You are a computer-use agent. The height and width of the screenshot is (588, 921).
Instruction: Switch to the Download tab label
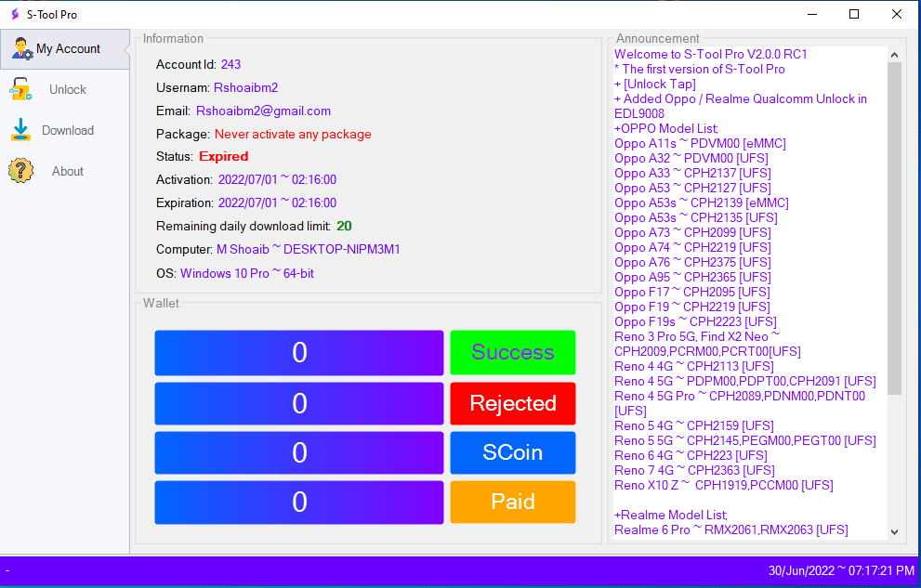[x=68, y=131]
